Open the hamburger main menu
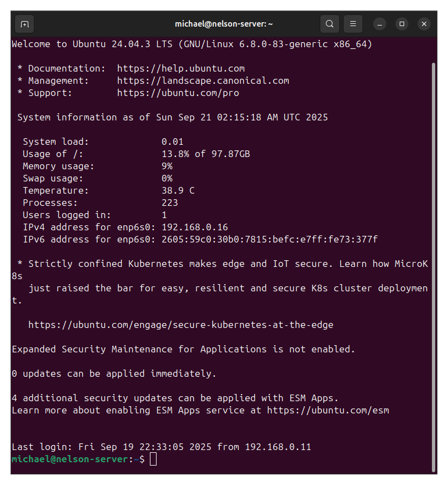 pyautogui.click(x=353, y=24)
